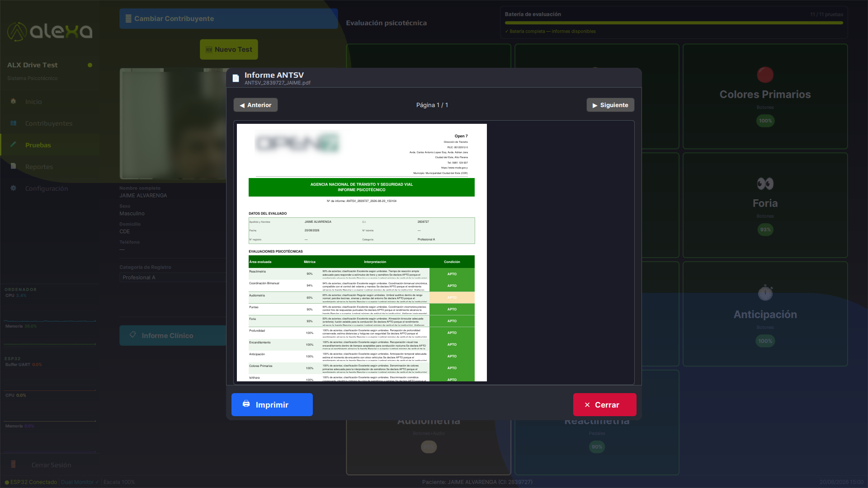This screenshot has width=868, height=488.
Task: Click the stopwatch icon of the Anticipación test
Action: tap(765, 293)
